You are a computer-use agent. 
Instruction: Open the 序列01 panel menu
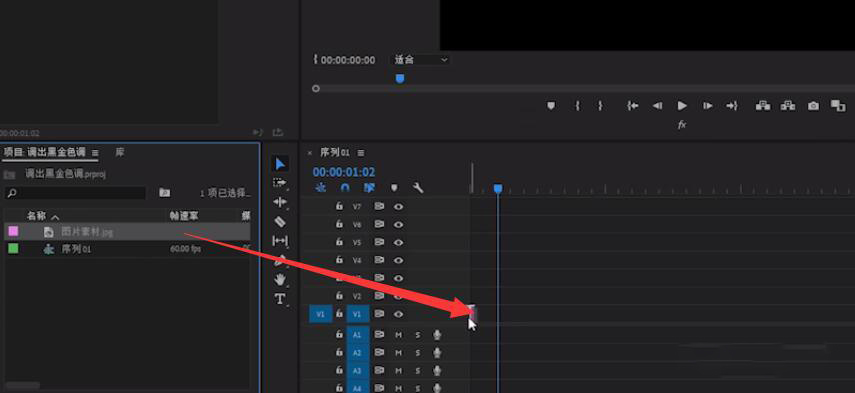(361, 153)
